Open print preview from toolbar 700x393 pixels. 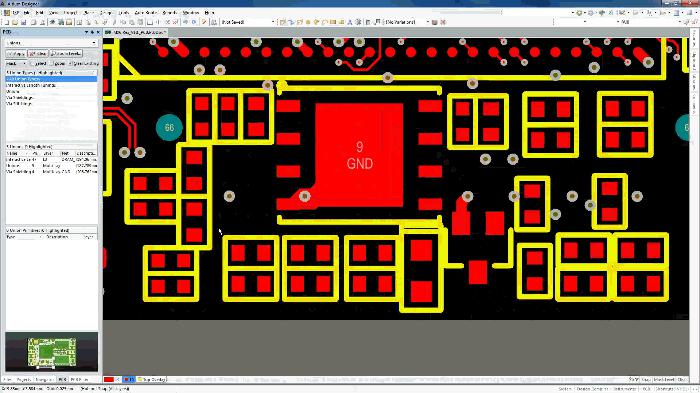pos(42,22)
